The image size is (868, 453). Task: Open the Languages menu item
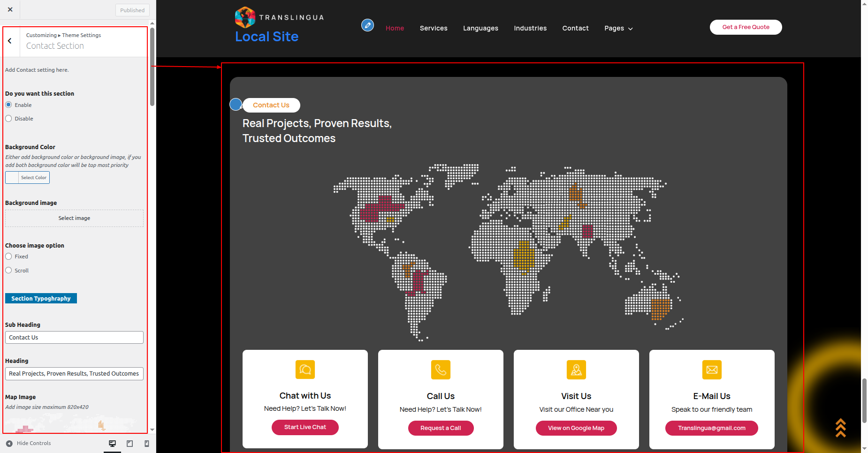coord(480,29)
